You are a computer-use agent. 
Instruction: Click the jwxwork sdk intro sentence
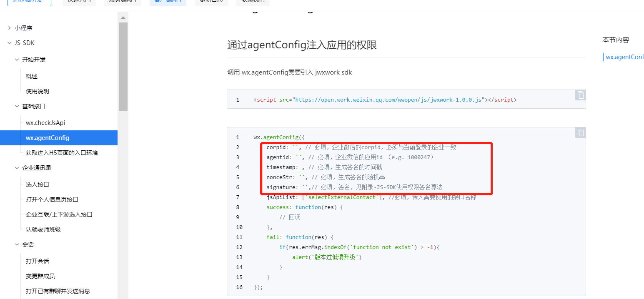[x=290, y=72]
